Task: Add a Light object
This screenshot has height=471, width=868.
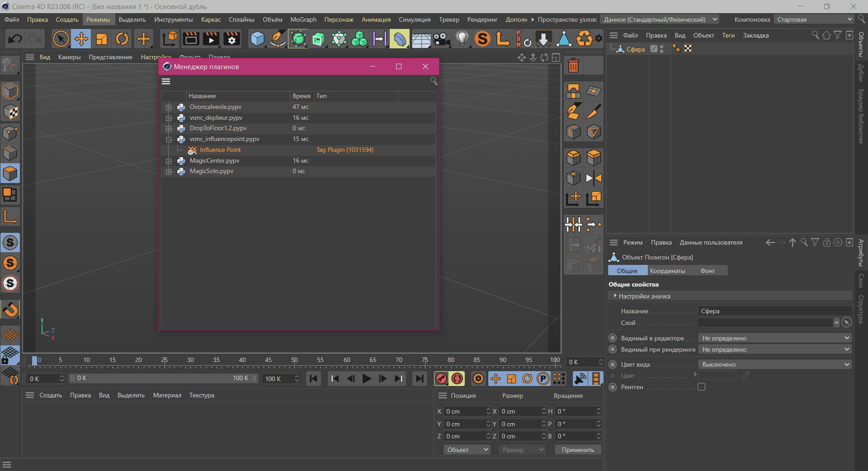Action: pos(462,39)
